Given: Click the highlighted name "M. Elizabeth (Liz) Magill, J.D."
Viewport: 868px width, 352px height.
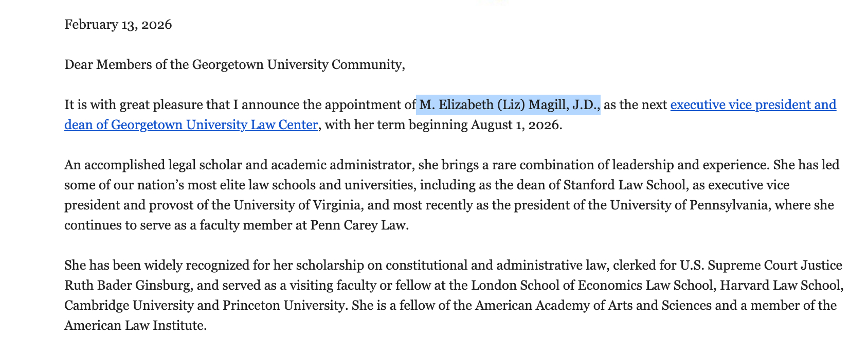Looking at the screenshot, I should click(508, 105).
